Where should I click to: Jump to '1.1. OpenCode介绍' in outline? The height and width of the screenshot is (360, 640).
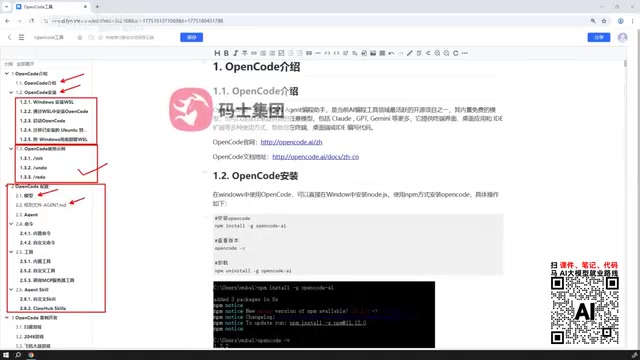[36, 83]
